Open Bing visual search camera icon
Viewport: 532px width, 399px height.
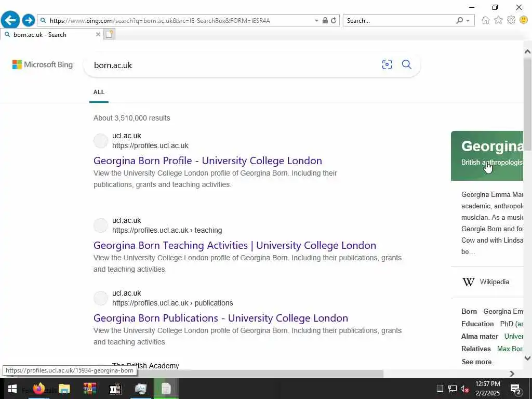click(387, 64)
